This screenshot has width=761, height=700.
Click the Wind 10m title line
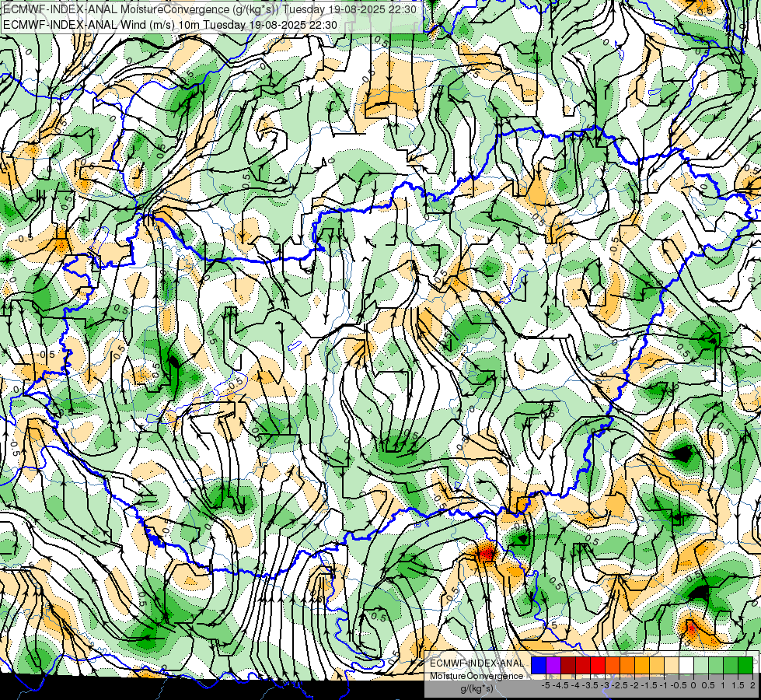tap(170, 25)
